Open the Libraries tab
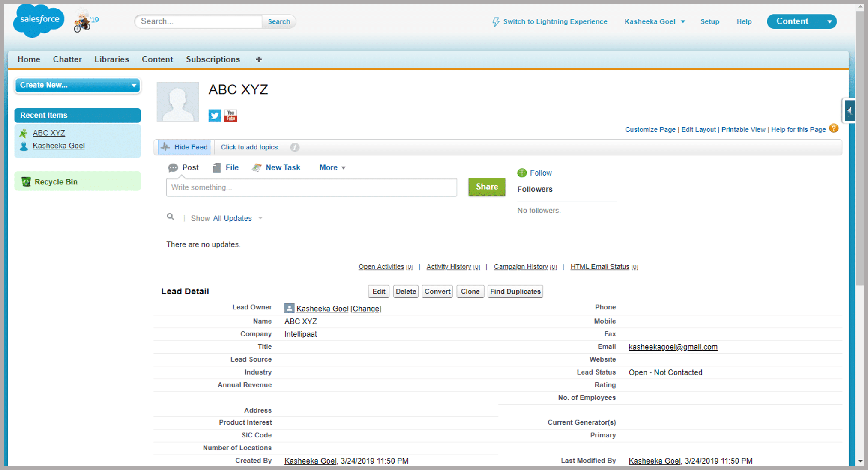The image size is (868, 470). (x=111, y=59)
